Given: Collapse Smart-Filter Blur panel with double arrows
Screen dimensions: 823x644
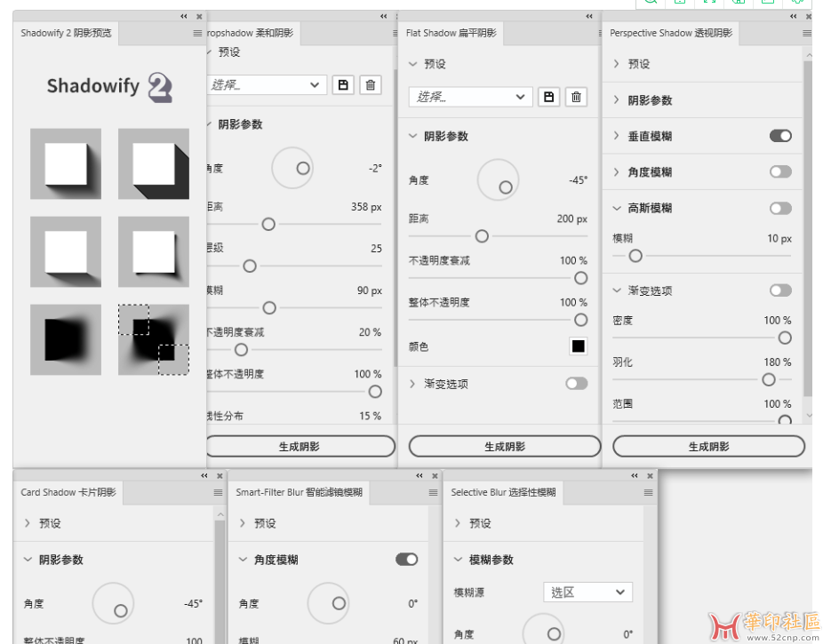Looking at the screenshot, I should [419, 475].
